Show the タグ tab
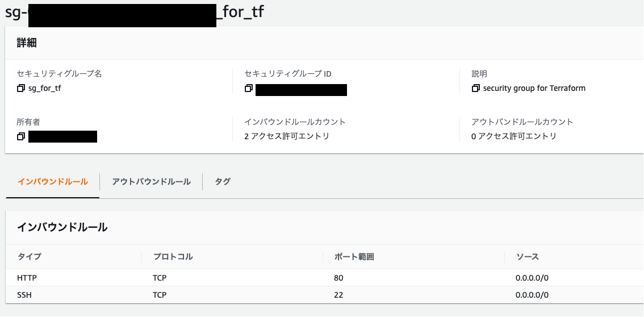644x317 pixels. point(223,182)
